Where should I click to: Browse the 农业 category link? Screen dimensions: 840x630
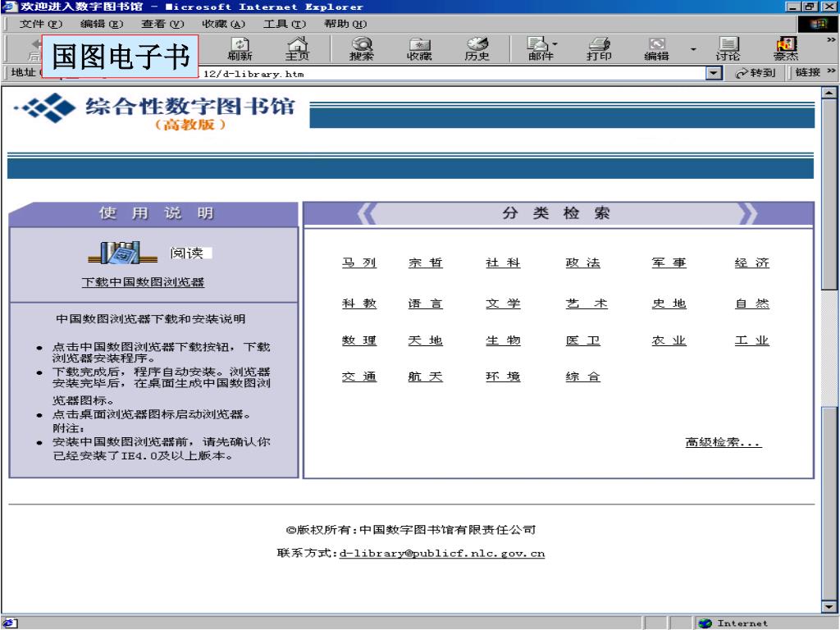pyautogui.click(x=669, y=340)
